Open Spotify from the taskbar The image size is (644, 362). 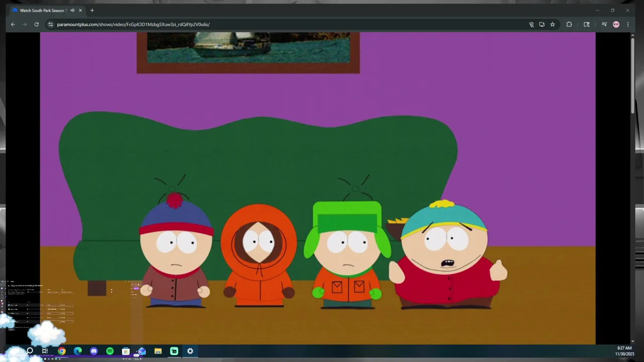point(110,351)
